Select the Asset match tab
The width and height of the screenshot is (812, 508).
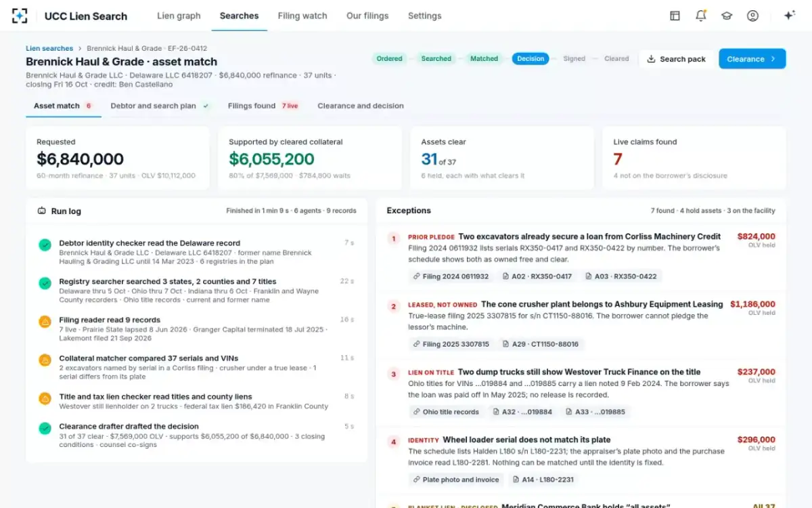point(64,106)
